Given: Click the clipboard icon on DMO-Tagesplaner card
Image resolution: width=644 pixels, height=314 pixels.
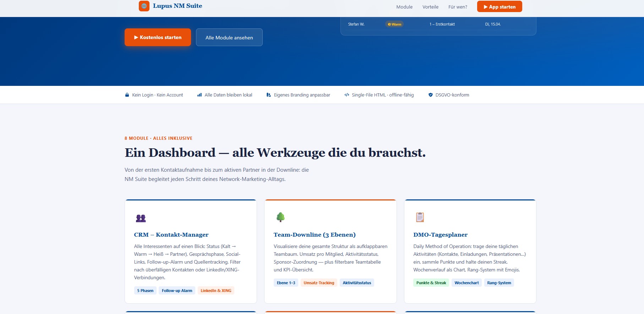Looking at the screenshot, I should click(x=420, y=217).
